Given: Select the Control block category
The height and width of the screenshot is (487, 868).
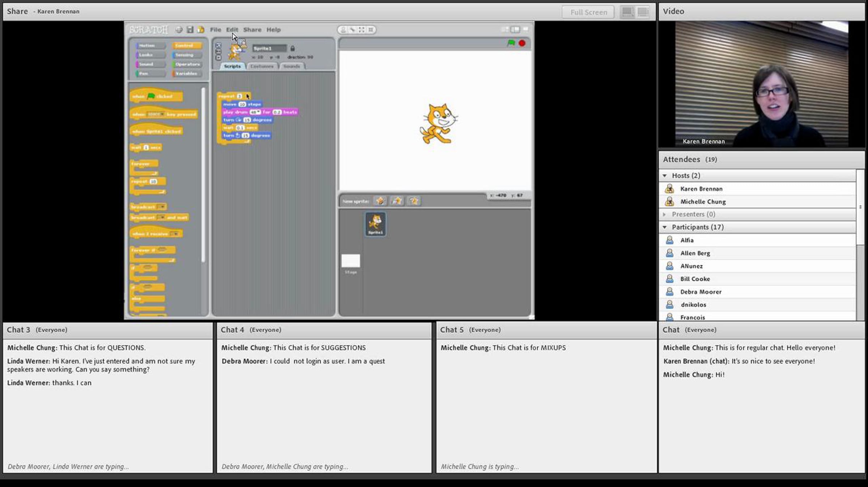Looking at the screenshot, I should click(x=187, y=46).
